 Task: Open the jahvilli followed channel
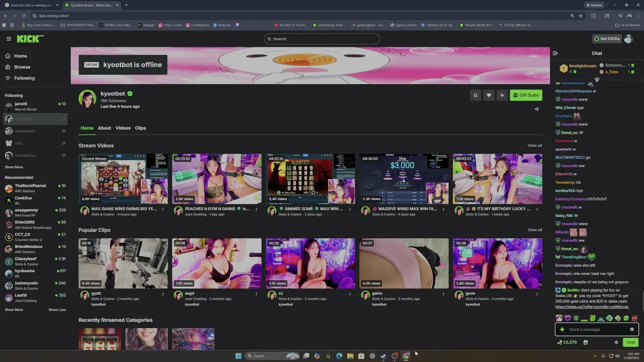click(35, 106)
